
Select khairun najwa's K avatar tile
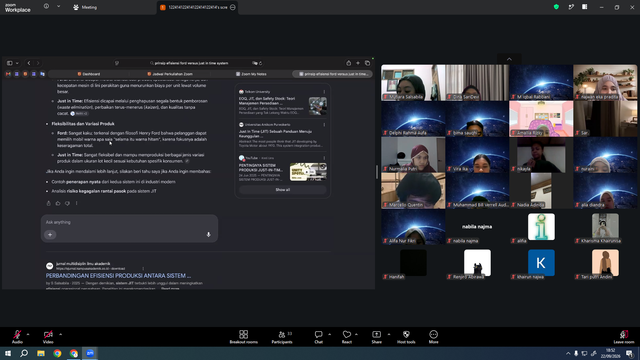(x=541, y=263)
